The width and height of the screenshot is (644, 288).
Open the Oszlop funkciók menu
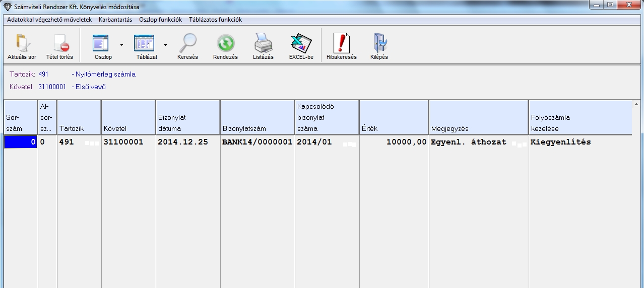click(x=160, y=20)
